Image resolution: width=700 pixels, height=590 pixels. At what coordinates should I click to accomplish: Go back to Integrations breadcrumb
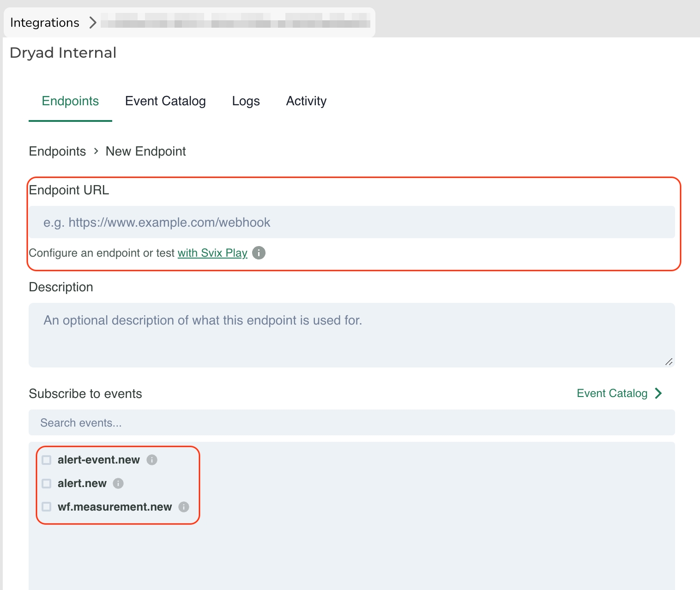coord(45,23)
